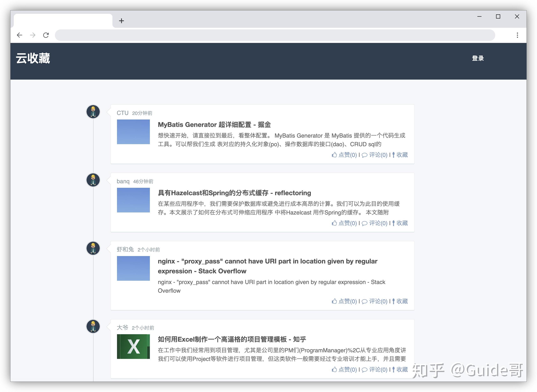This screenshot has width=537, height=392.
Task: Open a new tab with the plus button
Action: tap(122, 21)
